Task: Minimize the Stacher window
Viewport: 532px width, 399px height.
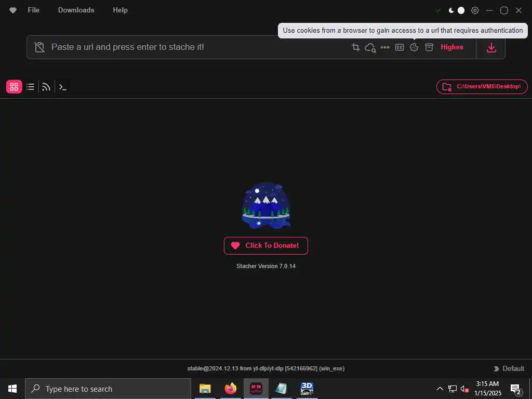Action: [x=489, y=10]
